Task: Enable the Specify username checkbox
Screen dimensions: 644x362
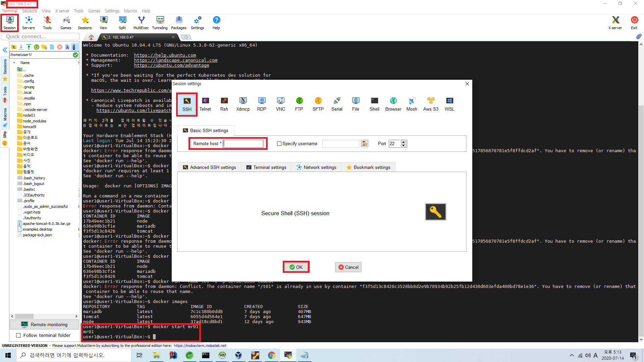Action: [279, 143]
